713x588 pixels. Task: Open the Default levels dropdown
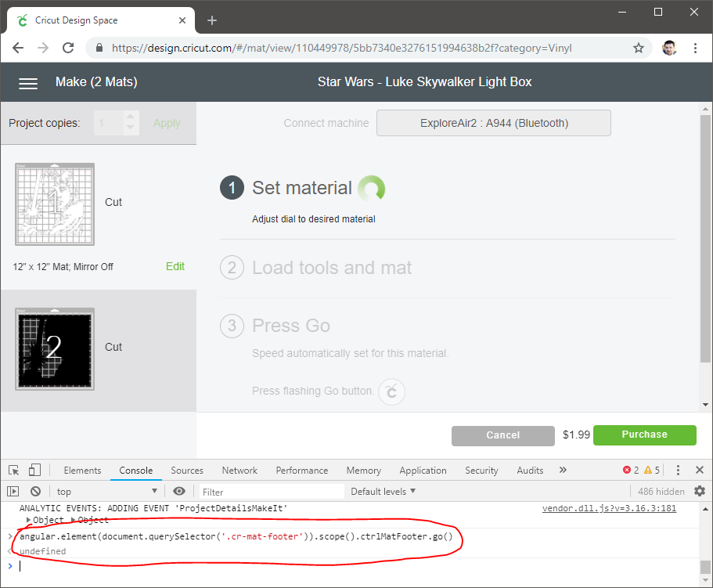coord(383,492)
